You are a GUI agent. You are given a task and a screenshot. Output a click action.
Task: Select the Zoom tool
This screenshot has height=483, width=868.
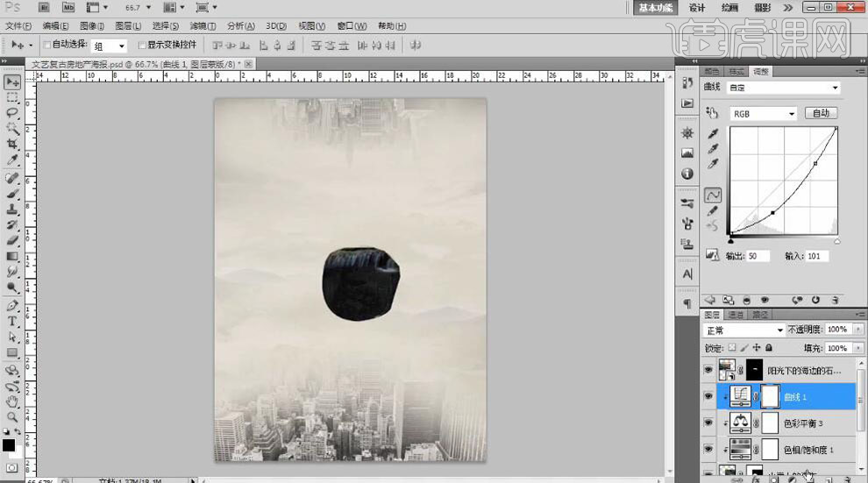coord(12,417)
